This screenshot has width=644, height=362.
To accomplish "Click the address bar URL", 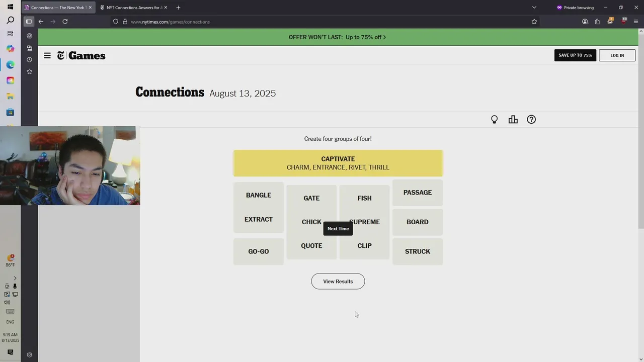I will point(170,22).
